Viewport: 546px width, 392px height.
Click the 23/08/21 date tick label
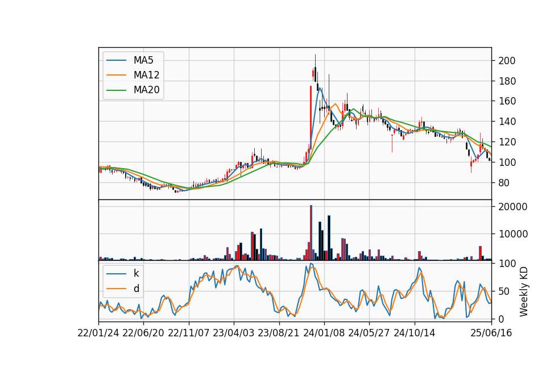279,333
